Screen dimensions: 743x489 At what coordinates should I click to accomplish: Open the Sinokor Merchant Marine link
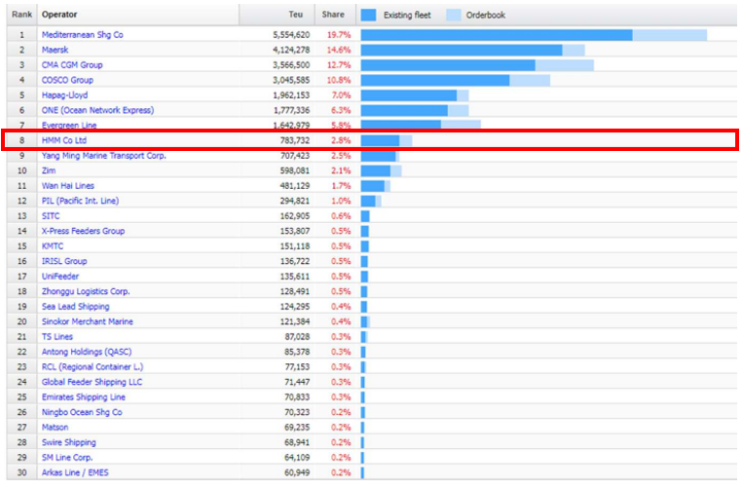coord(87,321)
